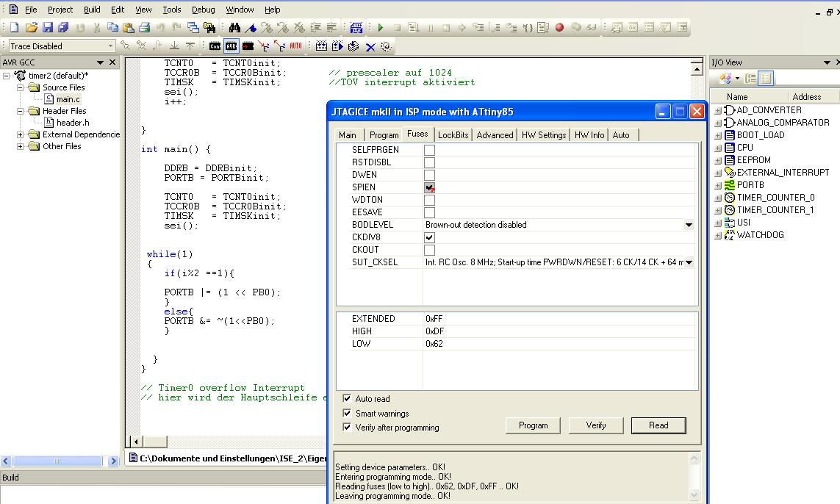Toggle the WDTON fuse checkbox
Viewport: 840px width, 504px height.
click(x=429, y=200)
